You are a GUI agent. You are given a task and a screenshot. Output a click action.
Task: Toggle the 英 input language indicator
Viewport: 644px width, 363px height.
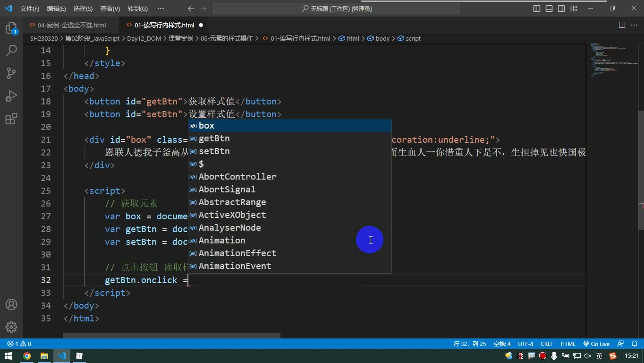click(599, 356)
